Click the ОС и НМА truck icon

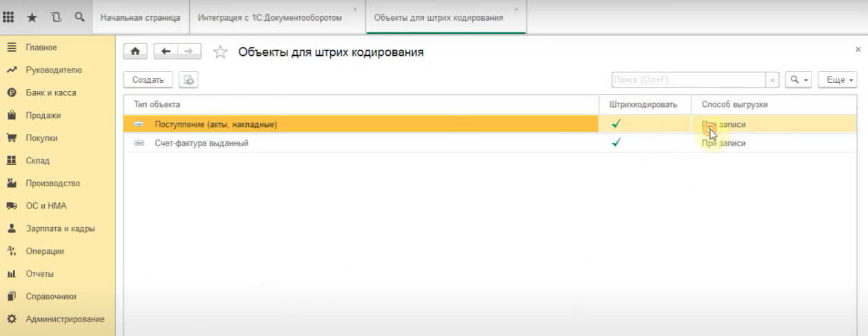coord(11,206)
